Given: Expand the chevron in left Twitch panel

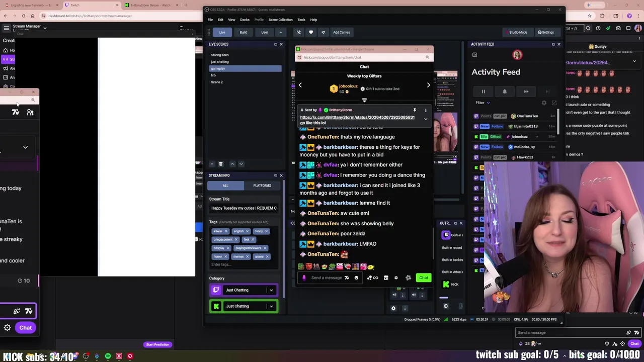Looking at the screenshot, I should (x=25, y=147).
